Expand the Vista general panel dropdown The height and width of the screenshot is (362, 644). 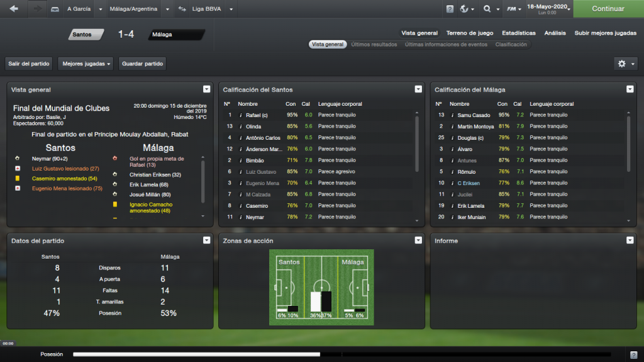pyautogui.click(x=206, y=89)
